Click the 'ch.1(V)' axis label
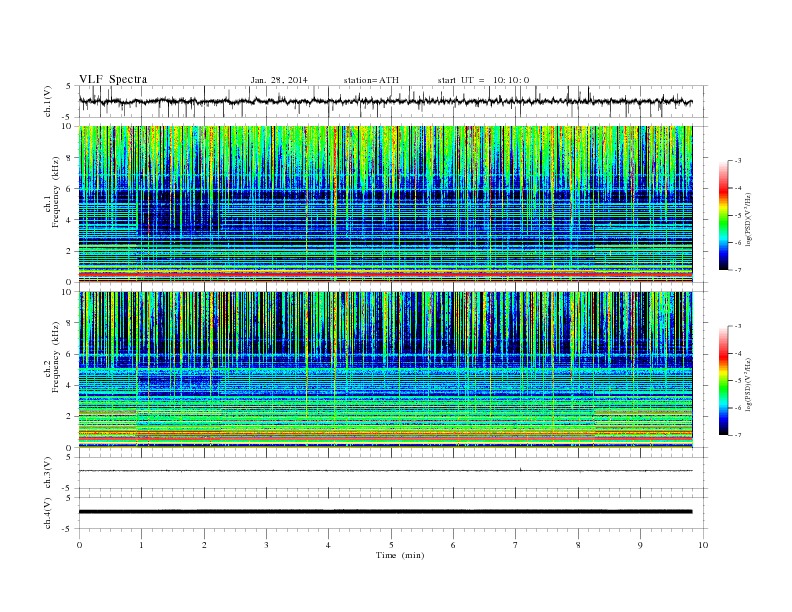792x612 pixels. [x=48, y=101]
